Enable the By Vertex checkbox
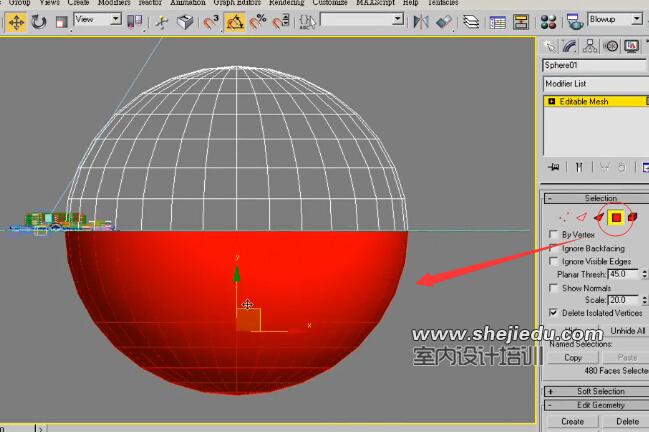 pyautogui.click(x=553, y=234)
